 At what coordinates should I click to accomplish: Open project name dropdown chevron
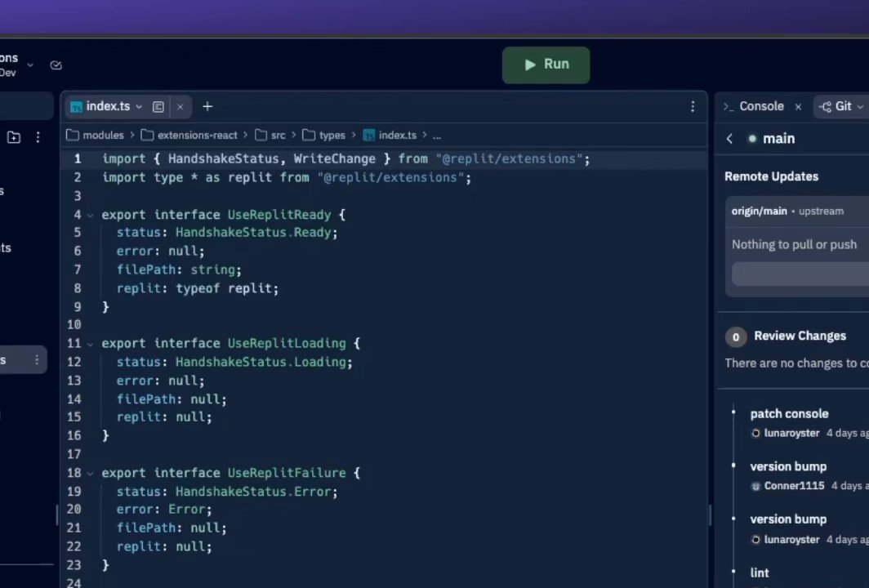pos(30,65)
